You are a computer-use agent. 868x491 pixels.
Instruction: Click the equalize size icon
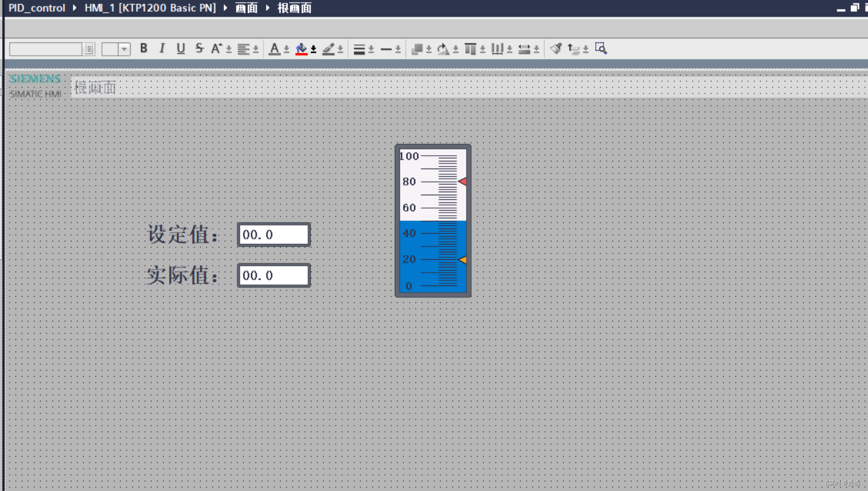pos(524,49)
